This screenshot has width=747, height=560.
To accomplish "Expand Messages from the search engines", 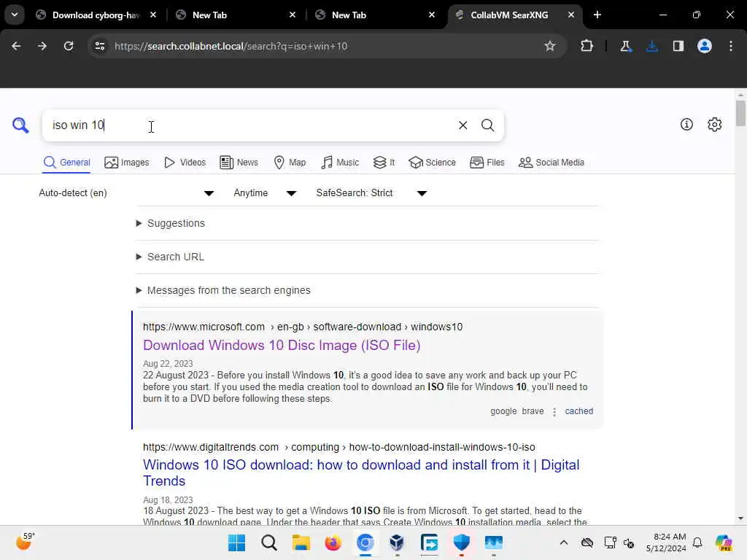I will click(223, 290).
